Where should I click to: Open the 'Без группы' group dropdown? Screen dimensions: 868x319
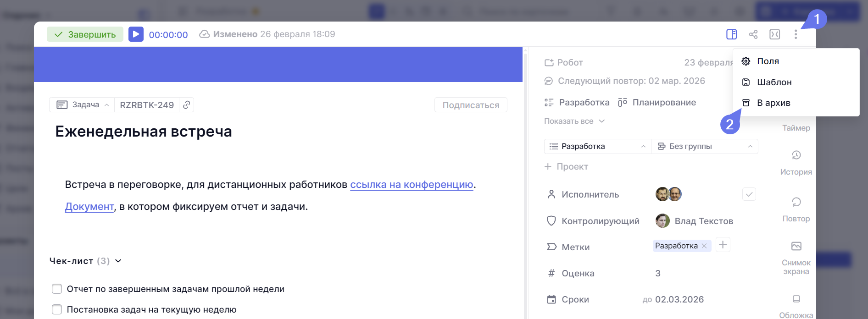704,146
